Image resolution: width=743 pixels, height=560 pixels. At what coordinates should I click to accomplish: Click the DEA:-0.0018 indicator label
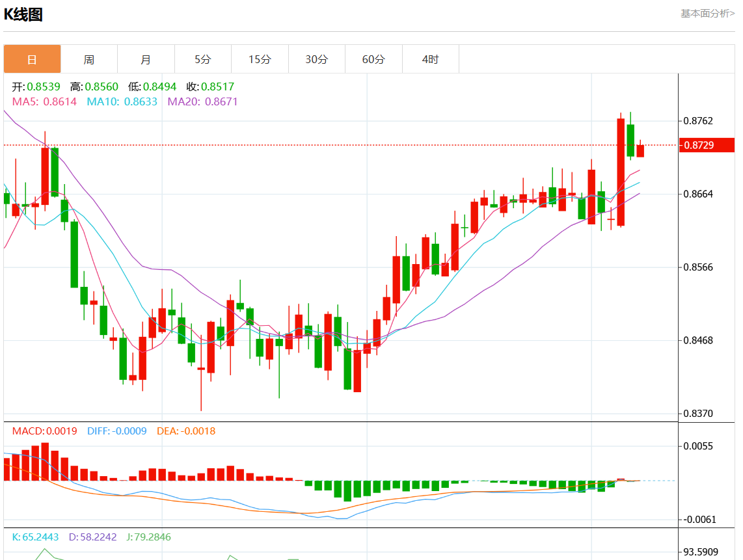[186, 431]
